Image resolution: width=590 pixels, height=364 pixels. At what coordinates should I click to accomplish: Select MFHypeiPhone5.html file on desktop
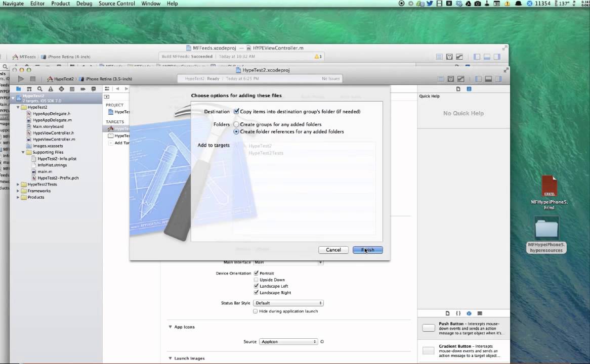(x=549, y=193)
